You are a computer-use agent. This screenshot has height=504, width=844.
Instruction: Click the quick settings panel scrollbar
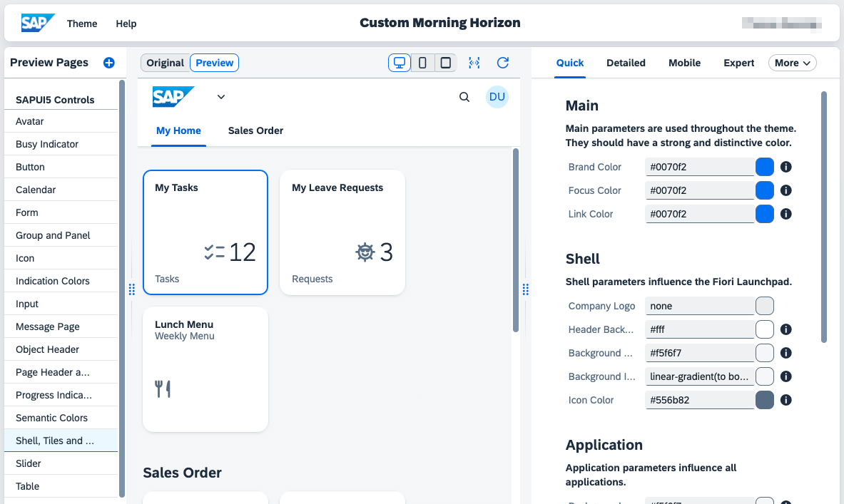[x=823, y=217]
